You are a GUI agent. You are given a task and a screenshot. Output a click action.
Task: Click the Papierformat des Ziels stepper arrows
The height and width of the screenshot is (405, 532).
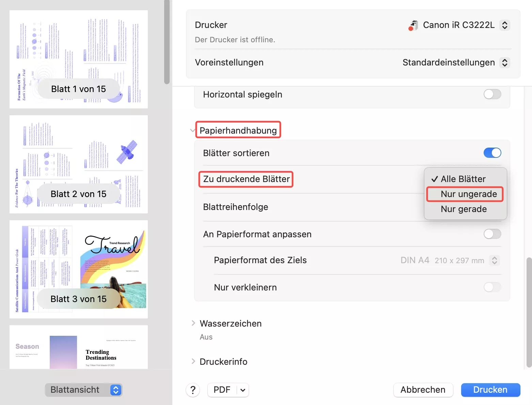click(x=494, y=260)
